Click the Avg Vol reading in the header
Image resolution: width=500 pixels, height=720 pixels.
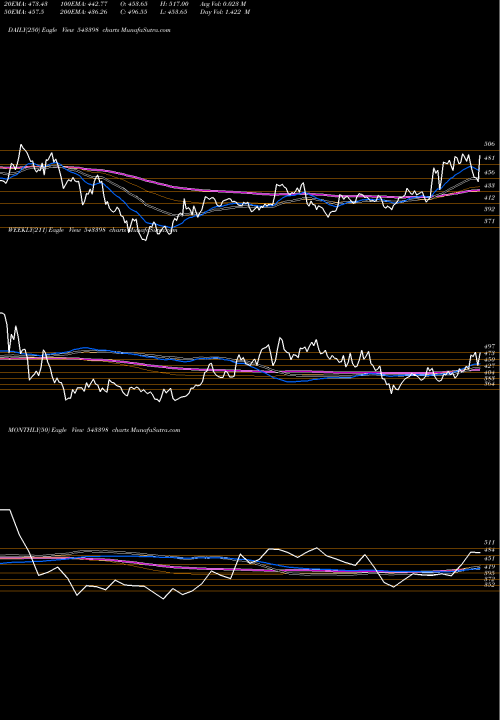(x=223, y=4)
